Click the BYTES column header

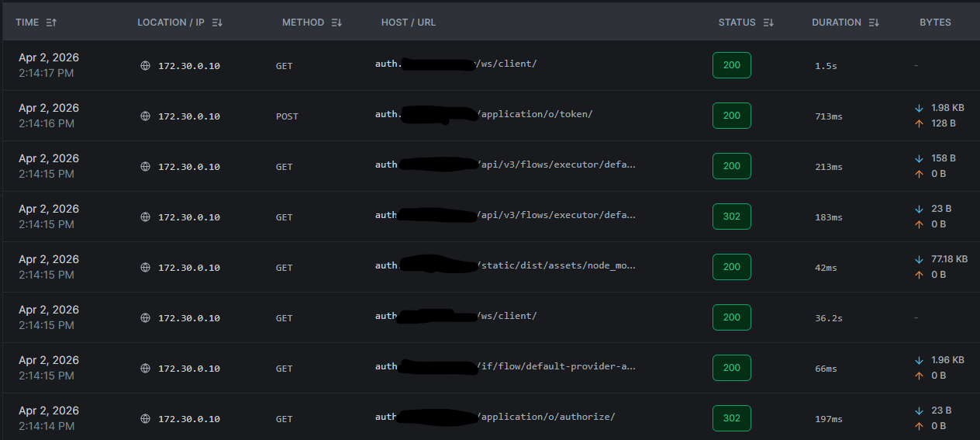point(935,23)
